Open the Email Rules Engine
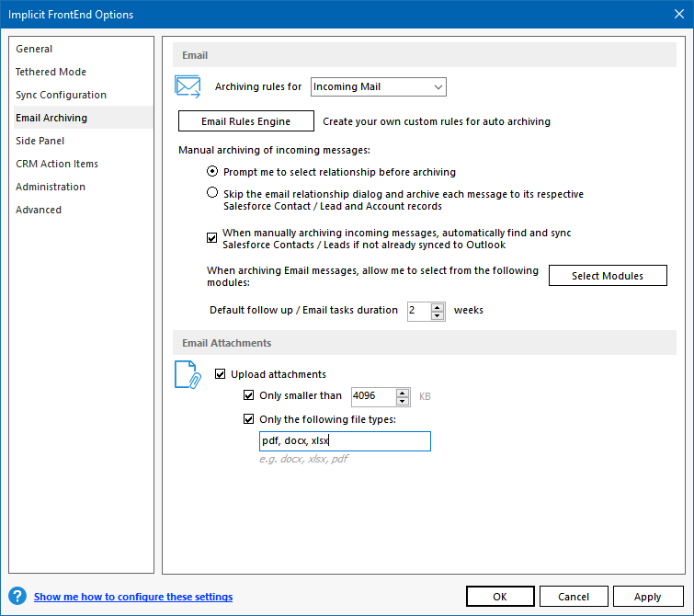The height and width of the screenshot is (616, 694). click(x=245, y=121)
